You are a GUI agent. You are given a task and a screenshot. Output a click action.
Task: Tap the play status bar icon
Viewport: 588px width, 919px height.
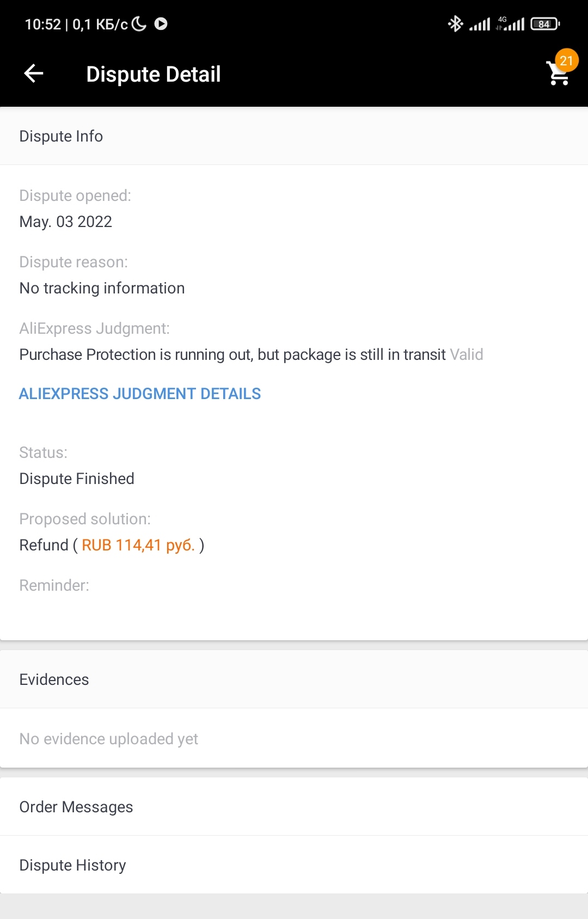coord(161,24)
